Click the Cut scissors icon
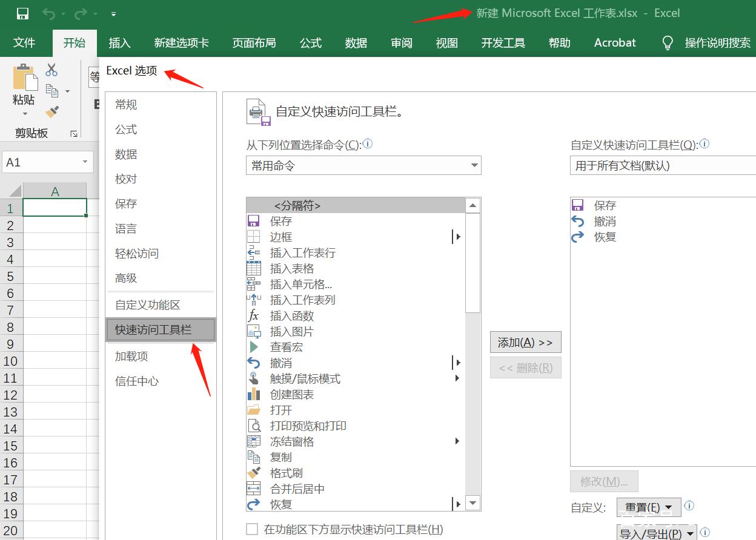 coord(51,70)
